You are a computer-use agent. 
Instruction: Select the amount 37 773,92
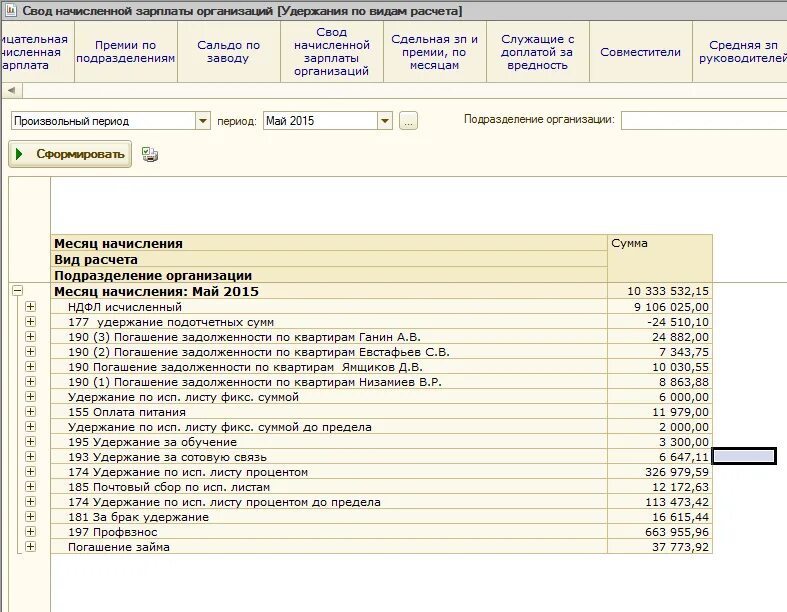click(x=660, y=547)
